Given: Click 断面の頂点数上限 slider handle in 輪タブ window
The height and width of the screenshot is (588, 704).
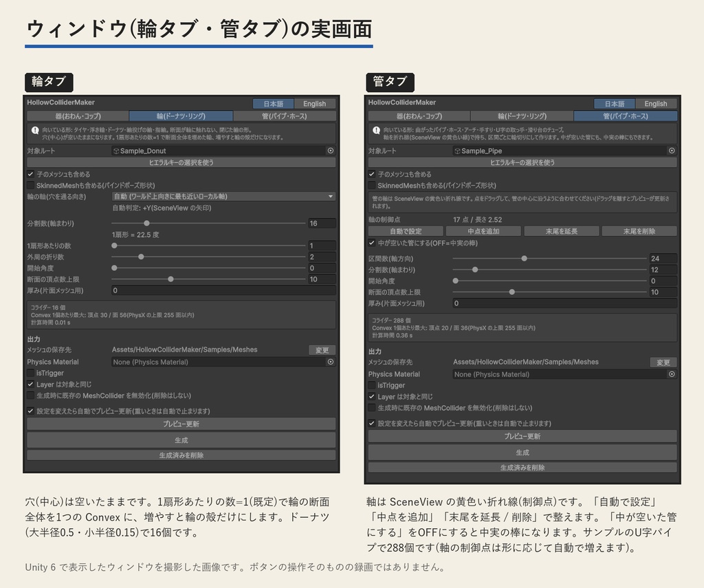Looking at the screenshot, I should pos(170,279).
